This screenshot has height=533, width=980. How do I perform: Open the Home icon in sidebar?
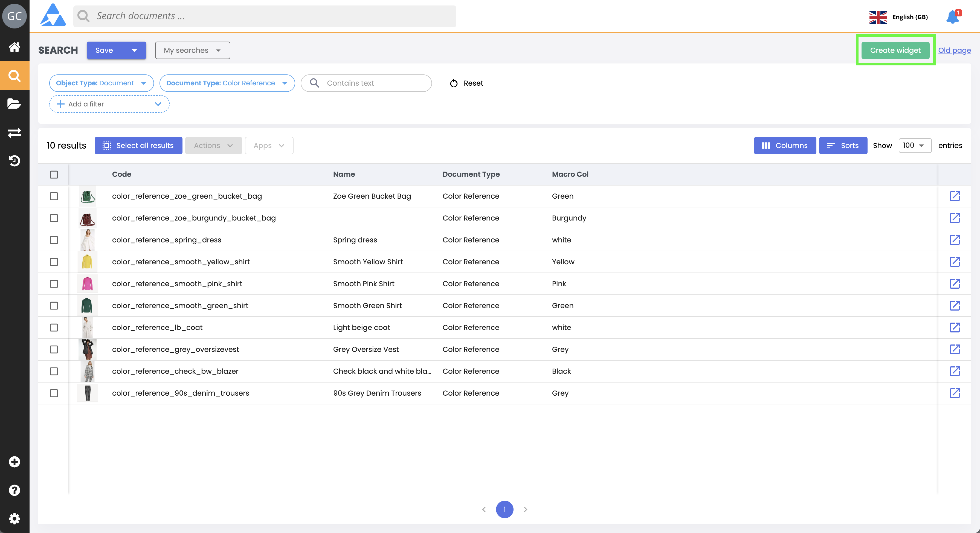point(15,47)
